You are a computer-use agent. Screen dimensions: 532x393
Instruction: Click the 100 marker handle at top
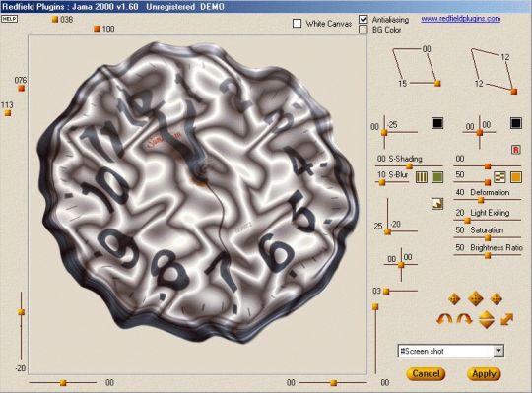coord(97,29)
